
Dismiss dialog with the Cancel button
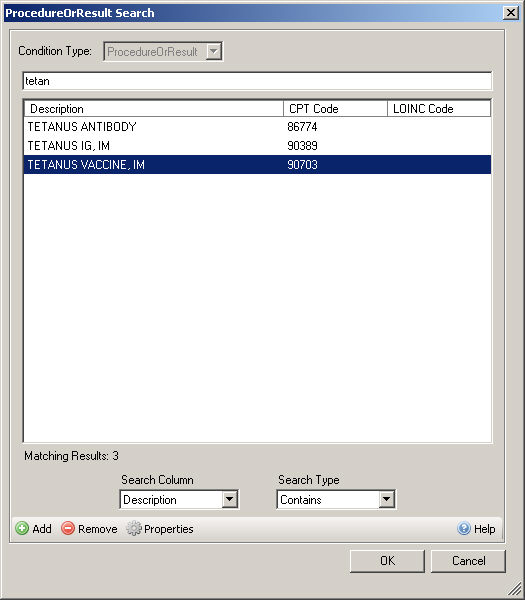[x=468, y=561]
